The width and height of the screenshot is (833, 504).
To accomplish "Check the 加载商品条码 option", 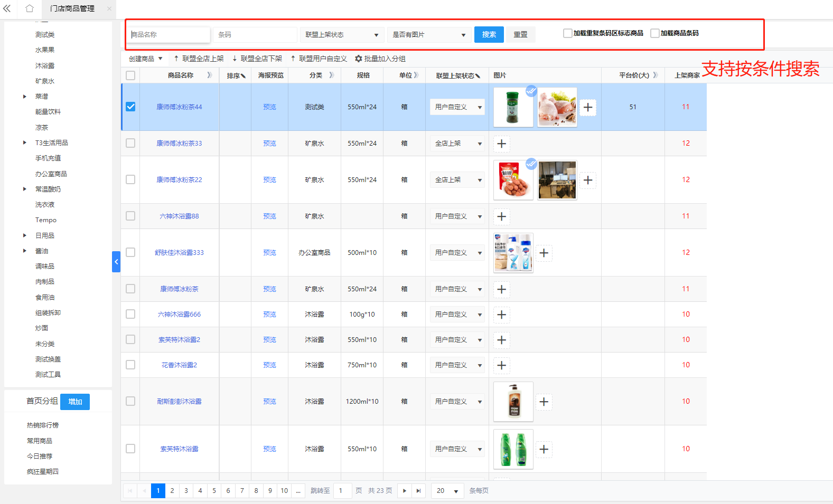I will click(x=655, y=33).
